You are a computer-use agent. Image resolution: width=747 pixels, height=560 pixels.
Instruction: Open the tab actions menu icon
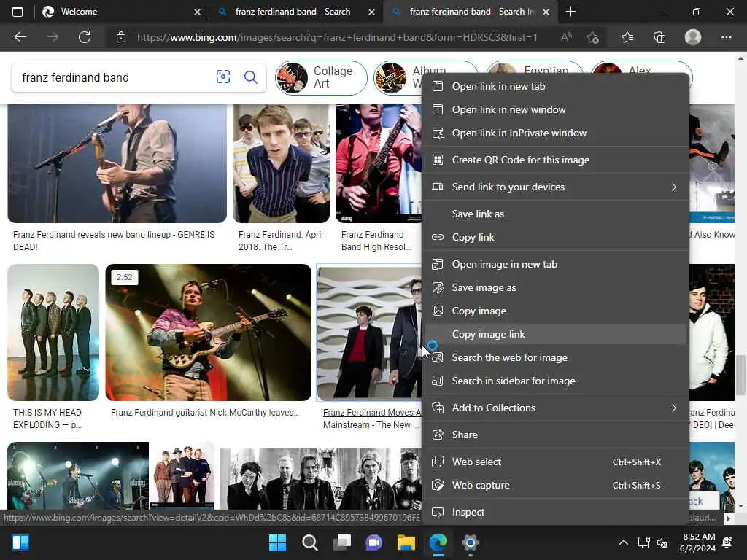point(18,12)
